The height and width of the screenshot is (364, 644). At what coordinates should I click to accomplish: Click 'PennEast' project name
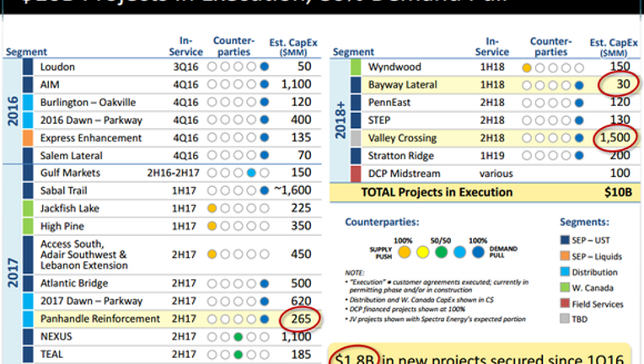tap(389, 103)
